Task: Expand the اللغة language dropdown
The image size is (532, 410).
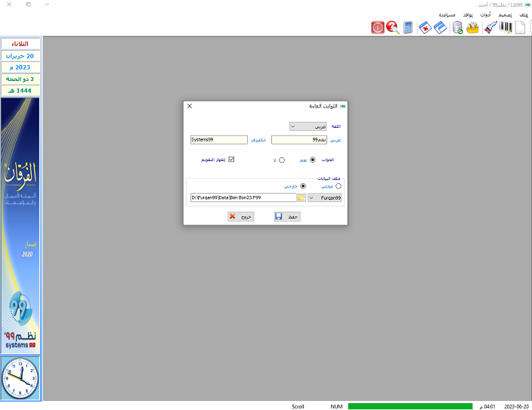Action: coord(305,126)
